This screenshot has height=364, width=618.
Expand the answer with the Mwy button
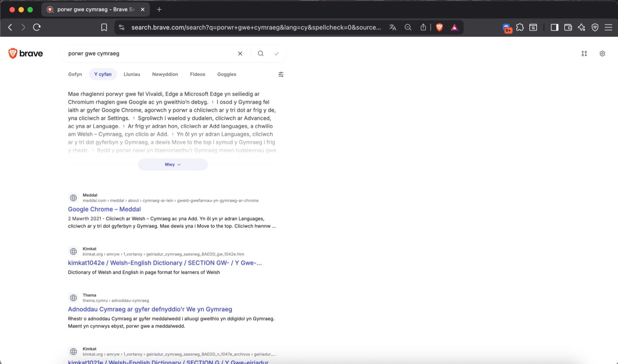pyautogui.click(x=173, y=165)
